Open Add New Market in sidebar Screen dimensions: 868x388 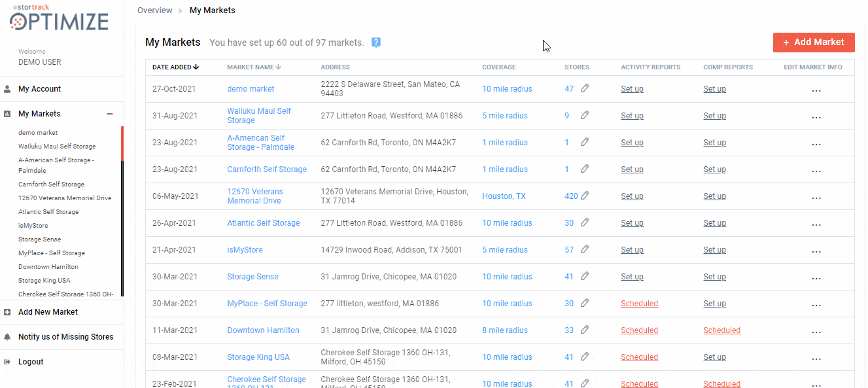pyautogui.click(x=48, y=312)
